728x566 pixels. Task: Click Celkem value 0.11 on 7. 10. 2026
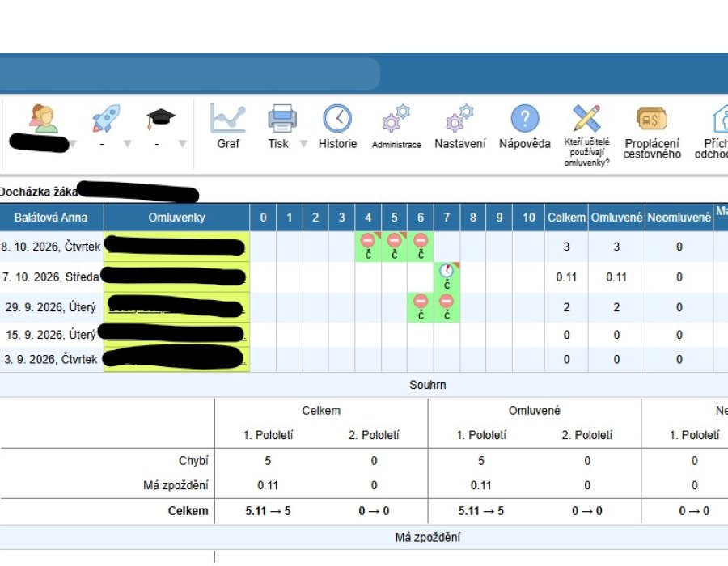point(566,277)
